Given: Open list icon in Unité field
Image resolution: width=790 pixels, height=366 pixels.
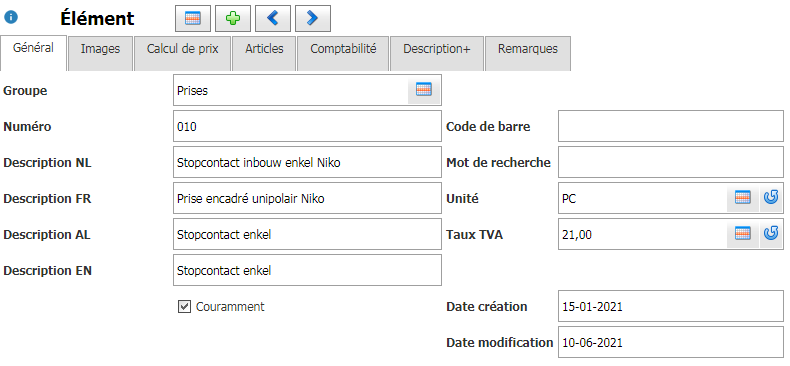Looking at the screenshot, I should click(743, 198).
